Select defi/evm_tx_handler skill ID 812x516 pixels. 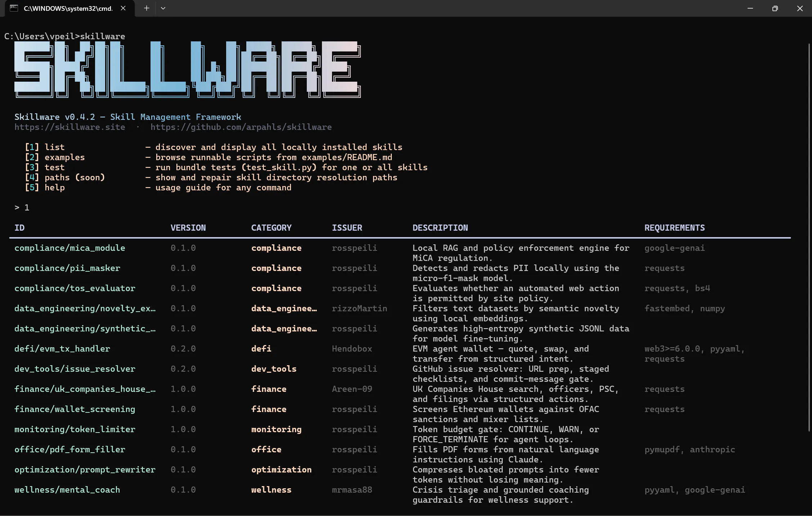[62, 349]
